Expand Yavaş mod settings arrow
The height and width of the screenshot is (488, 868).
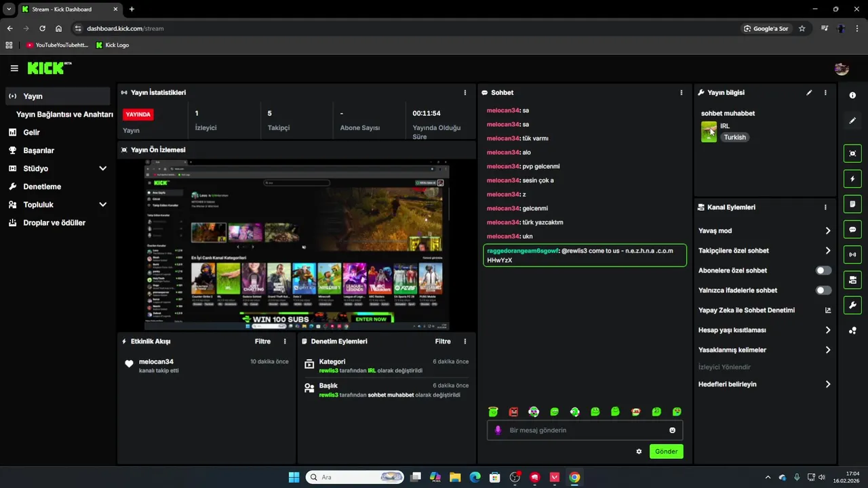pyautogui.click(x=828, y=231)
